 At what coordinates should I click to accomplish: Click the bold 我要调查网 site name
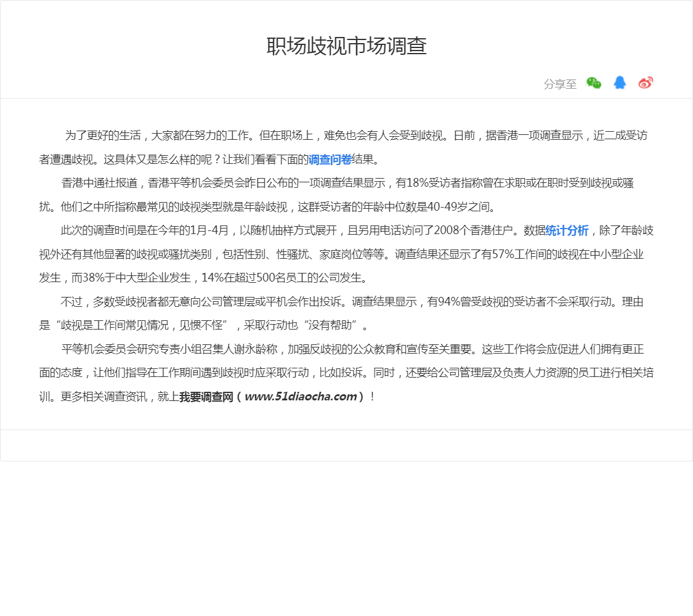[x=206, y=397]
